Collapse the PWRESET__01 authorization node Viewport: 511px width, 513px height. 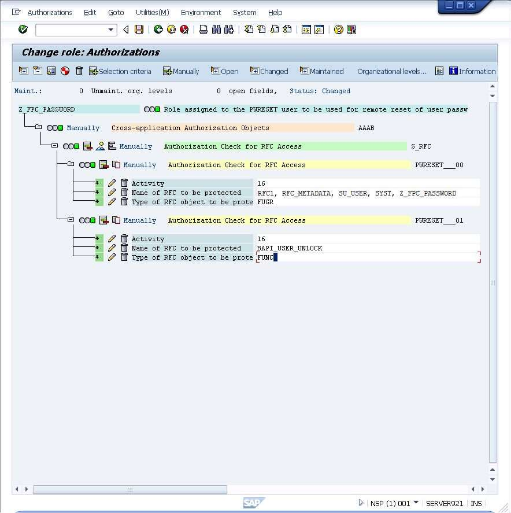[x=70, y=220]
